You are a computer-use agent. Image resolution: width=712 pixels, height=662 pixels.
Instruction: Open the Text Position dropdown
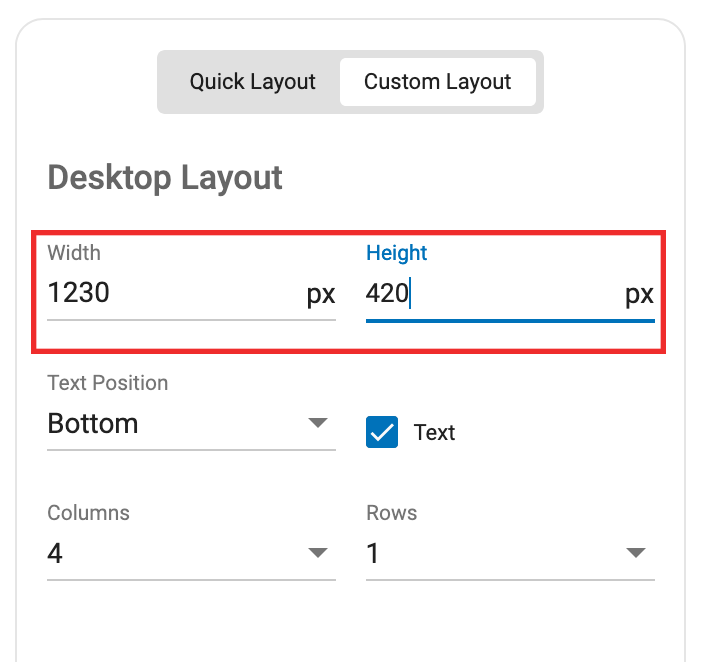[x=191, y=424]
